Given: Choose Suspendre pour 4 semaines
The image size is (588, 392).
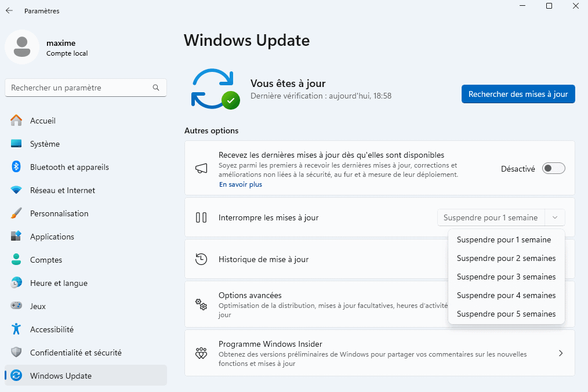Looking at the screenshot, I should click(506, 295).
